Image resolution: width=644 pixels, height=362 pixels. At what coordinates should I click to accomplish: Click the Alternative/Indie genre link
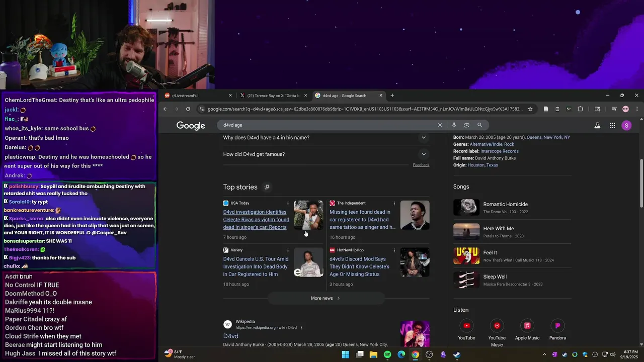486,144
